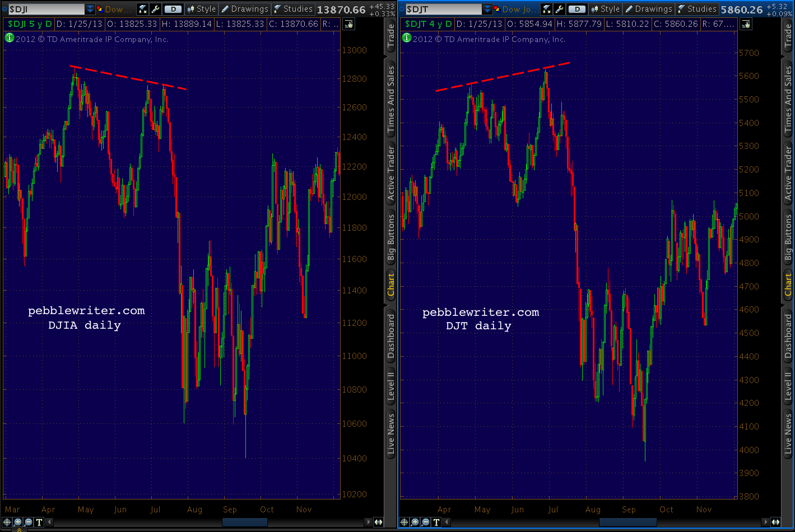The height and width of the screenshot is (532, 795).
Task: Click the pointer tool icon on $DJT chart header
Action: click(746, 24)
